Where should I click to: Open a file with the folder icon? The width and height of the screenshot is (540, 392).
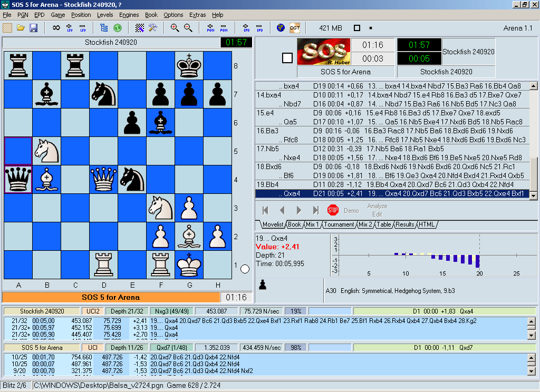[x=21, y=28]
